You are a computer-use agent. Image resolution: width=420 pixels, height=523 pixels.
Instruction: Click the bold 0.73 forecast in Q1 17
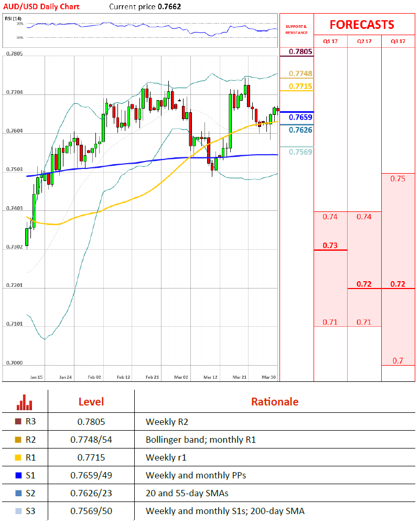click(330, 246)
